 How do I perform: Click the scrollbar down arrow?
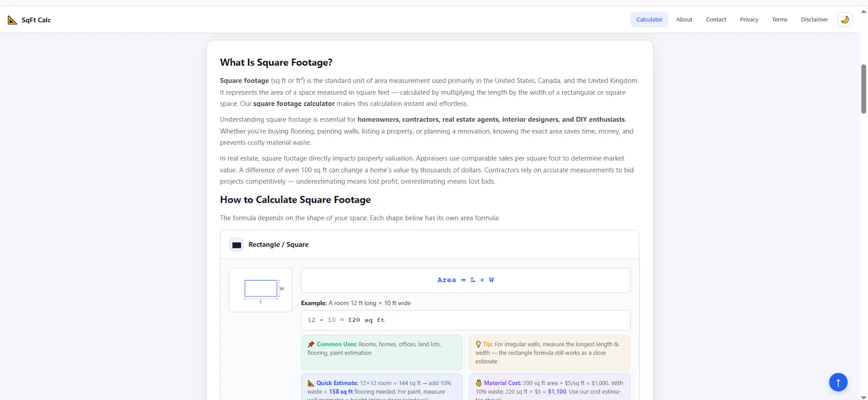pyautogui.click(x=864, y=397)
